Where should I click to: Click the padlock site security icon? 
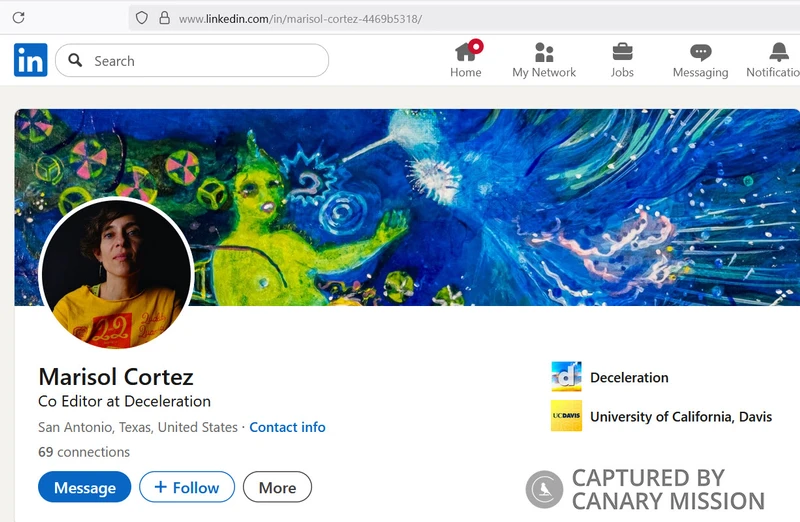(164, 18)
